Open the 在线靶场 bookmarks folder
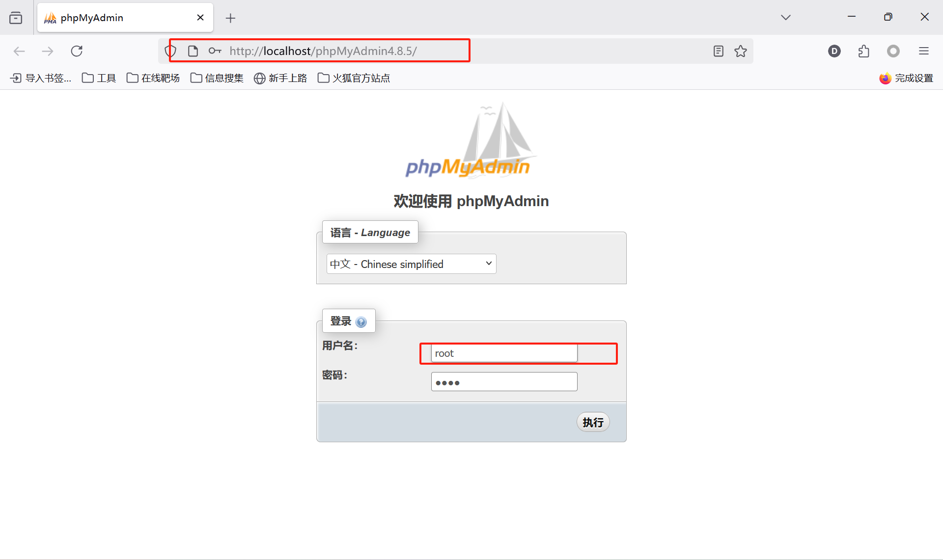The height and width of the screenshot is (560, 943). tap(153, 78)
